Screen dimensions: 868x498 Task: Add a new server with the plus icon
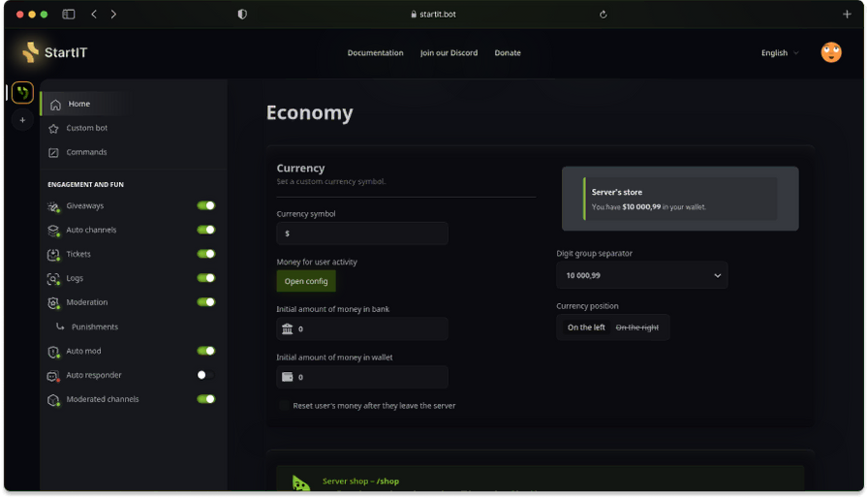[x=22, y=120]
